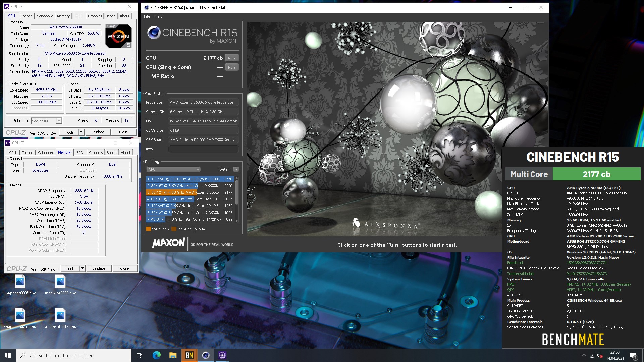Click Close in top CPU-Z window
644x362 pixels.
coord(123,132)
